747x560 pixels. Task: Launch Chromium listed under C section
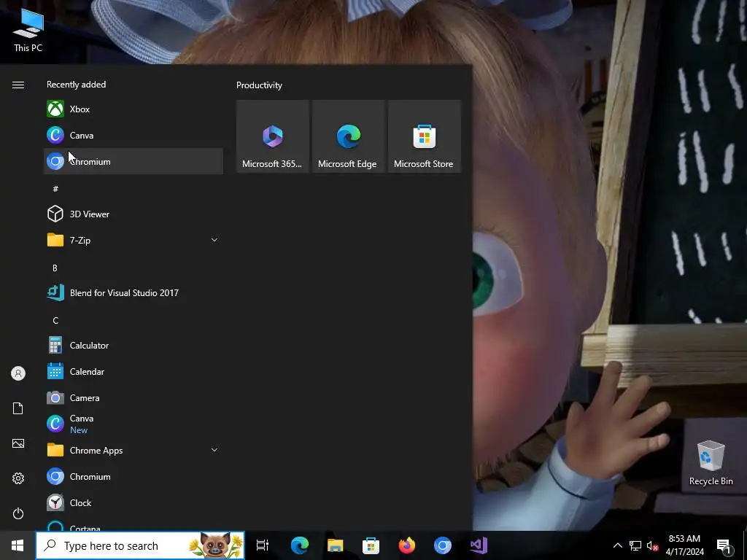pyautogui.click(x=133, y=476)
